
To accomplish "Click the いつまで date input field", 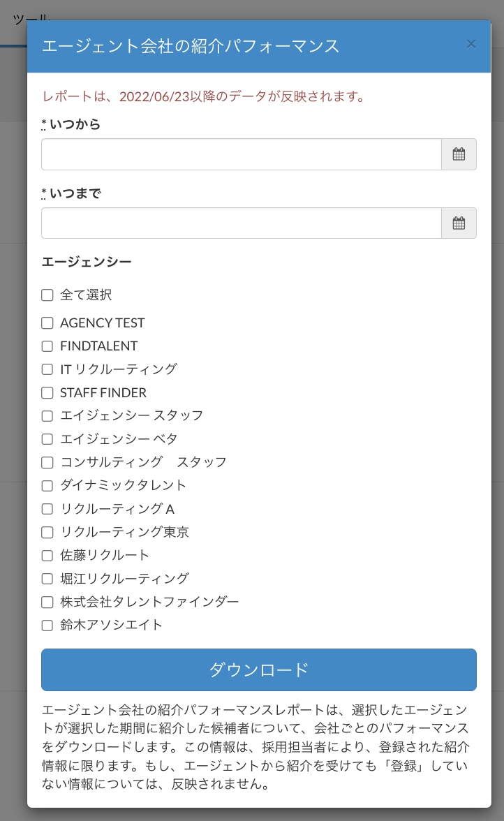I will 241,223.
